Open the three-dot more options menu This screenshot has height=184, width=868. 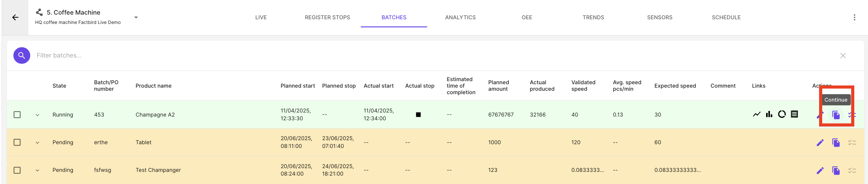(854, 17)
